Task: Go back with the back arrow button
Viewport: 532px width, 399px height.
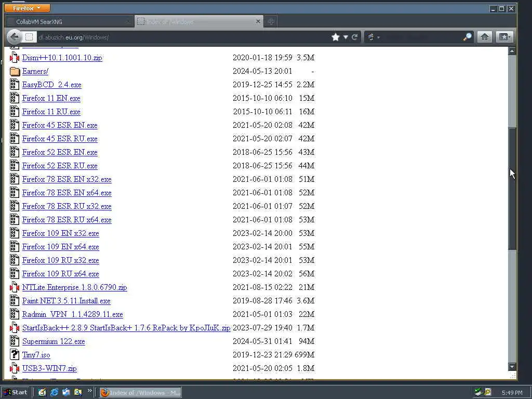Action: 14,37
